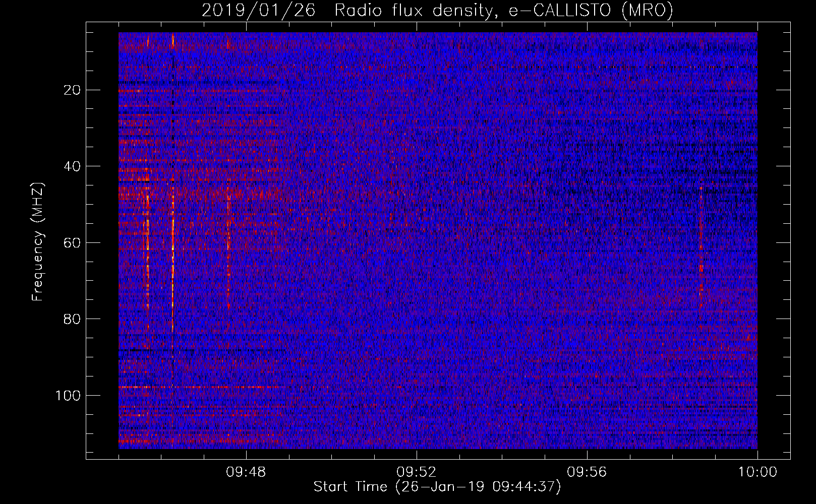
Task: Click the 20 MHz frequency tick label
Action: (73, 90)
